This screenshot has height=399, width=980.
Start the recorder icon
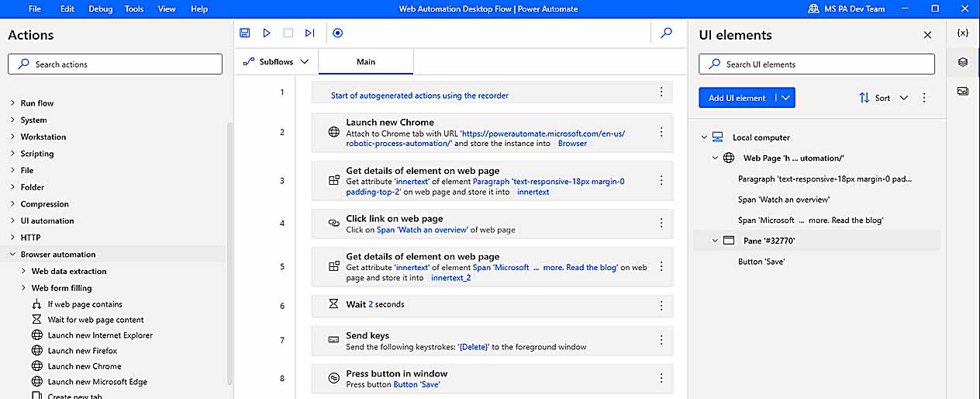click(x=337, y=33)
